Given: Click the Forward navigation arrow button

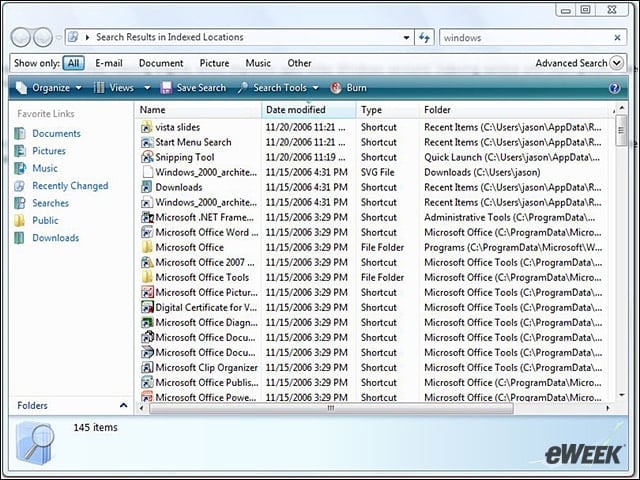Looking at the screenshot, I should click(43, 38).
